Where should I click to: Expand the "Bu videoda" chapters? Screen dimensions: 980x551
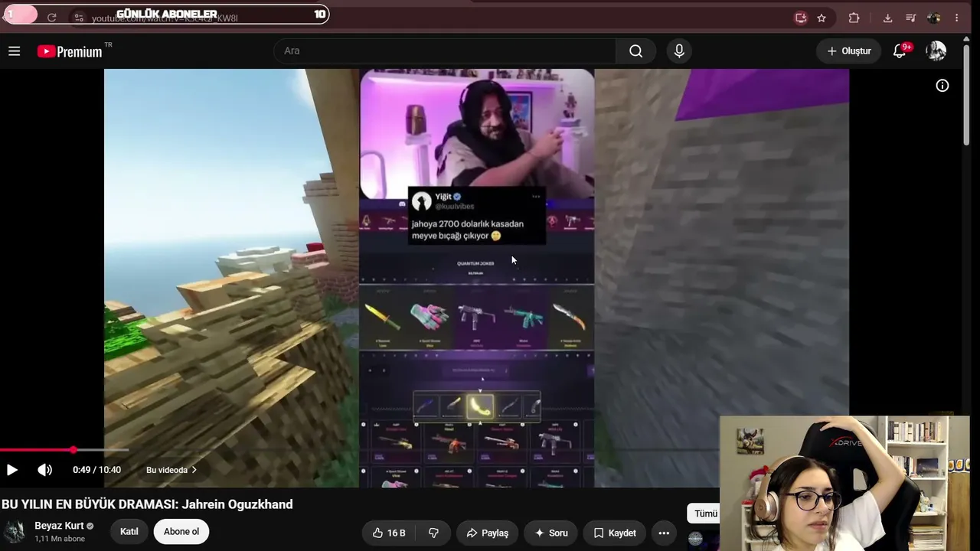tap(171, 470)
